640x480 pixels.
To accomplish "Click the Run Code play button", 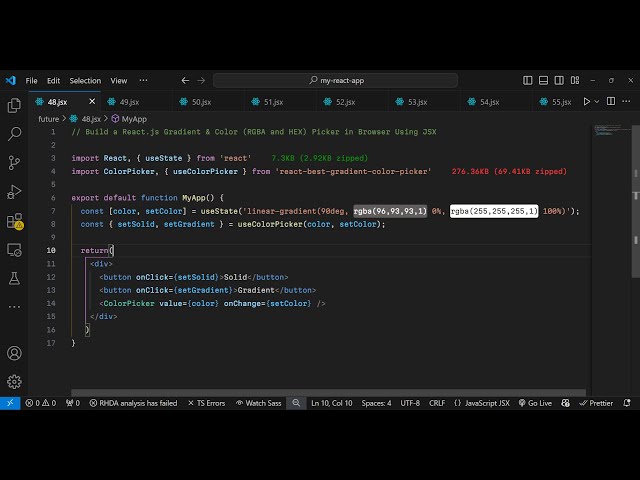I will coord(587,101).
